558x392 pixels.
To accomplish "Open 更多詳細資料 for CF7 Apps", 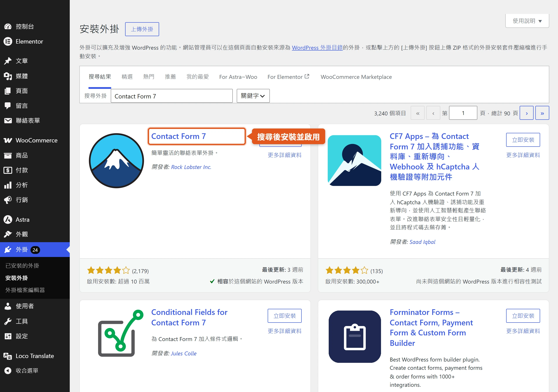I will click(x=523, y=155).
